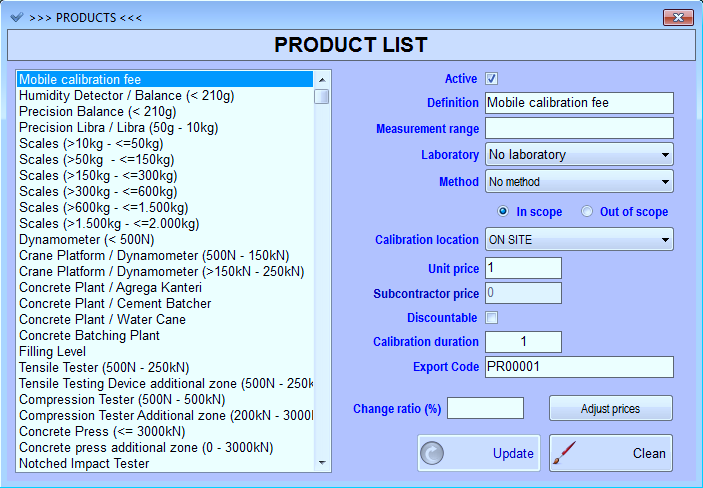Screen dimensions: 703x488
Task: Click the Update button label
Action: [513, 453]
